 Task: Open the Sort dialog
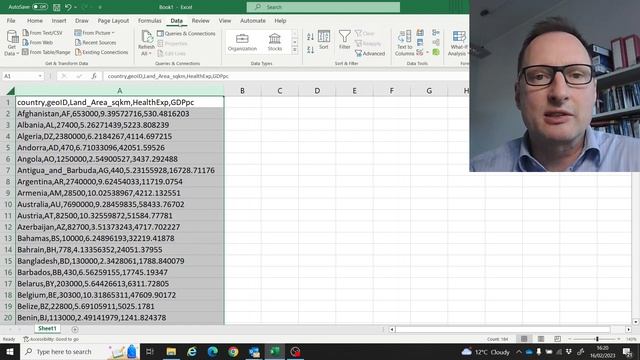coord(324,40)
